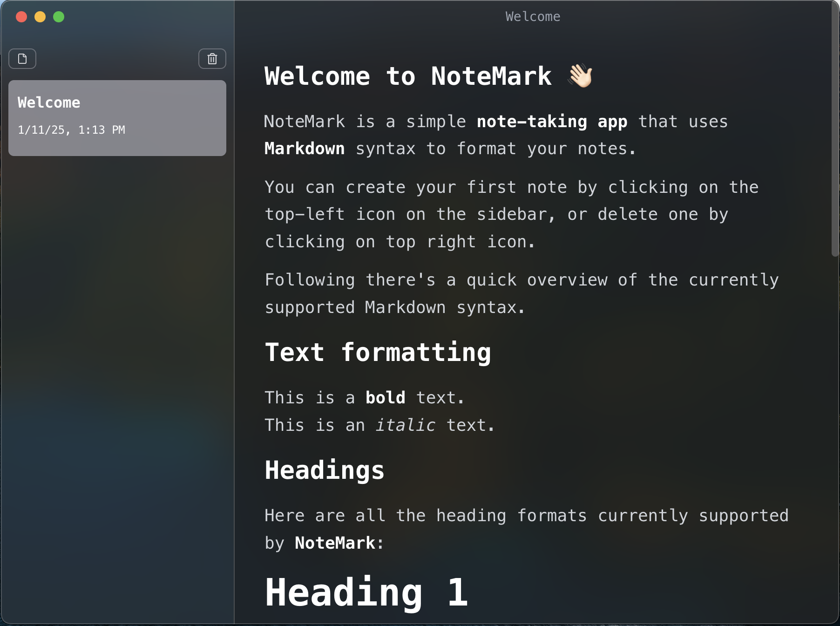Click the bold word 'note-taking app'
Viewport: 840px width, 626px height.
tap(552, 122)
